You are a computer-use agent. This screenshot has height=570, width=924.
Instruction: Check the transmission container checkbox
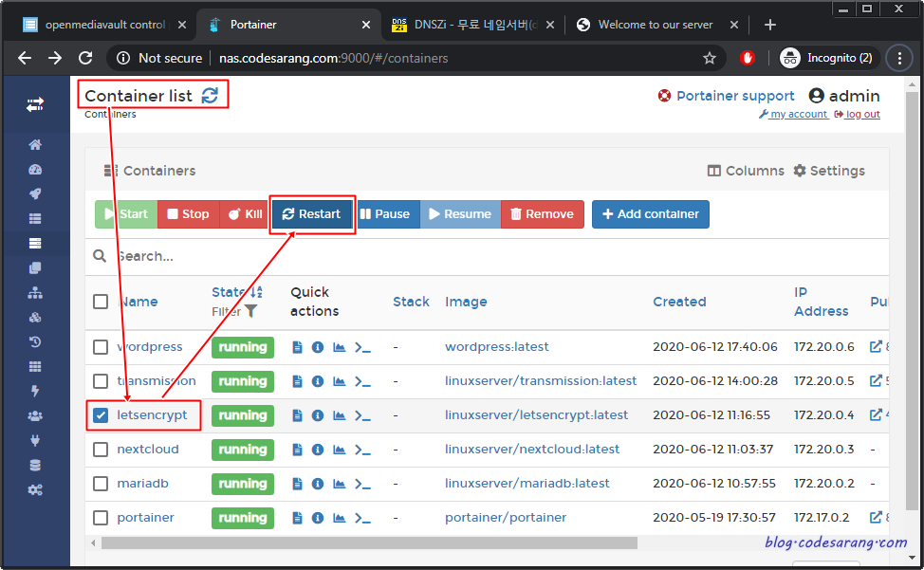pos(101,381)
